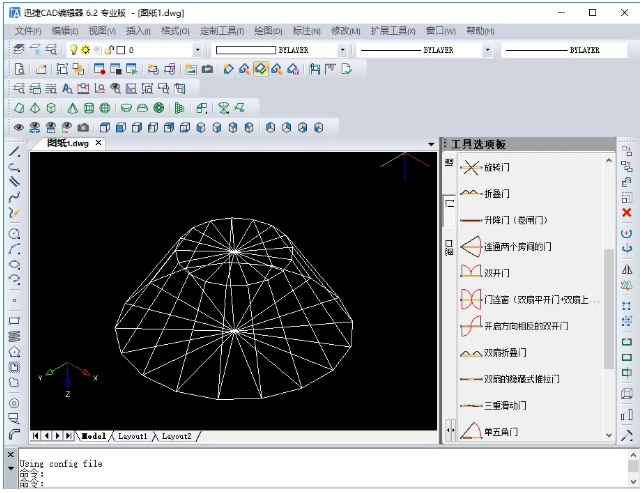Insert 连通两个房间的门 from tool palette

click(506, 246)
